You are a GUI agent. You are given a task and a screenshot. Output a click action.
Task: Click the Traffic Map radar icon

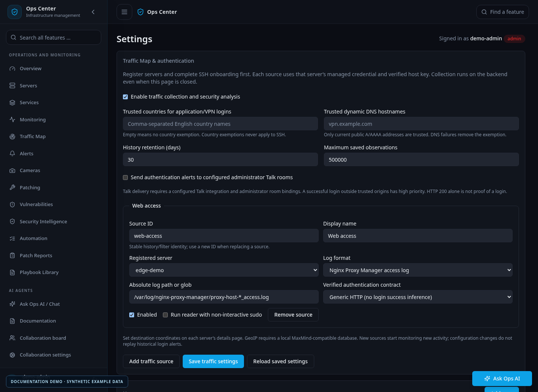(x=12, y=137)
